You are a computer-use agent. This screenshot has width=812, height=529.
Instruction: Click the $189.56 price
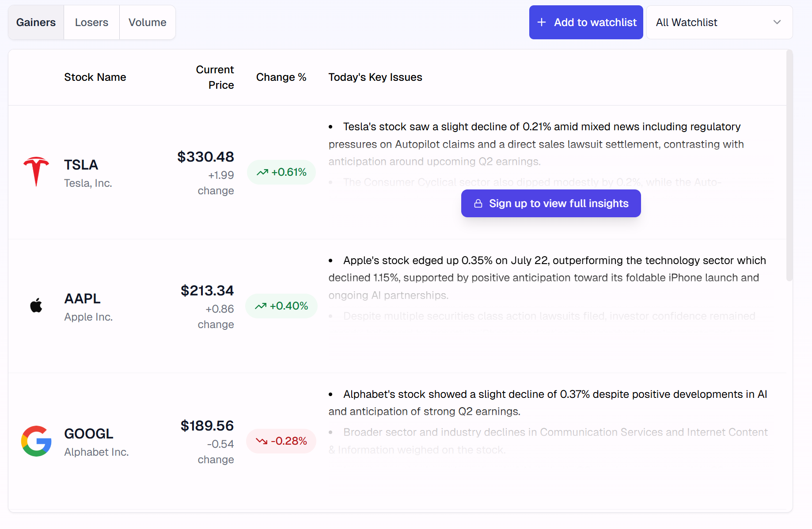coord(207,426)
